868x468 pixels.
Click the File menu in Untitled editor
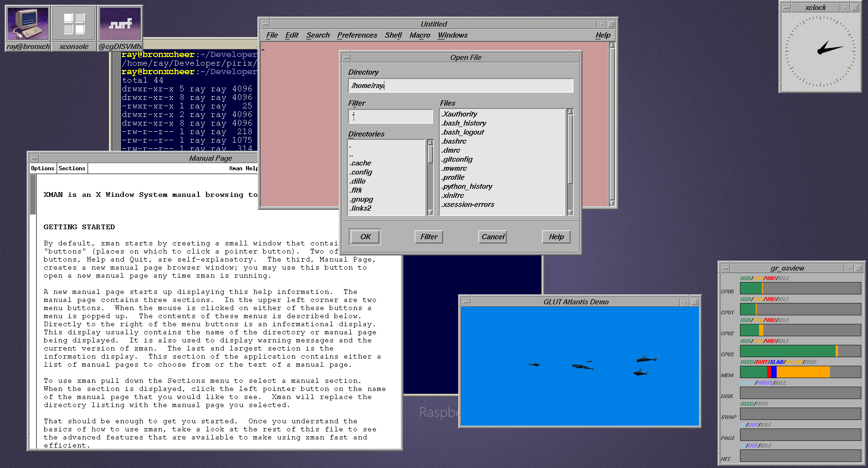point(272,35)
